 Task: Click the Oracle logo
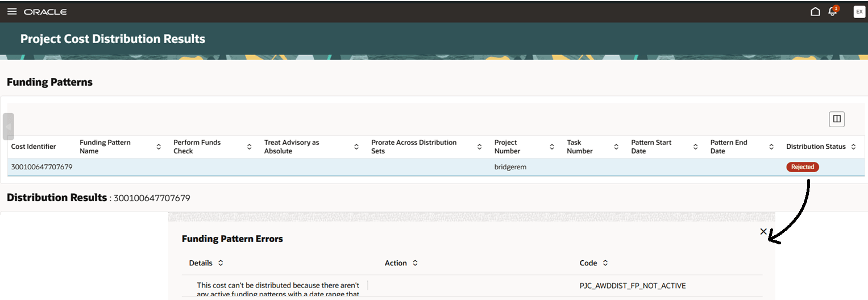45,12
